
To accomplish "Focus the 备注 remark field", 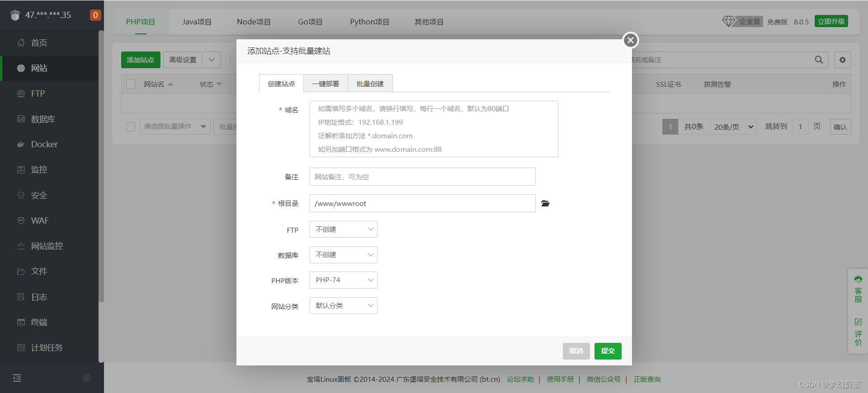I will (422, 177).
